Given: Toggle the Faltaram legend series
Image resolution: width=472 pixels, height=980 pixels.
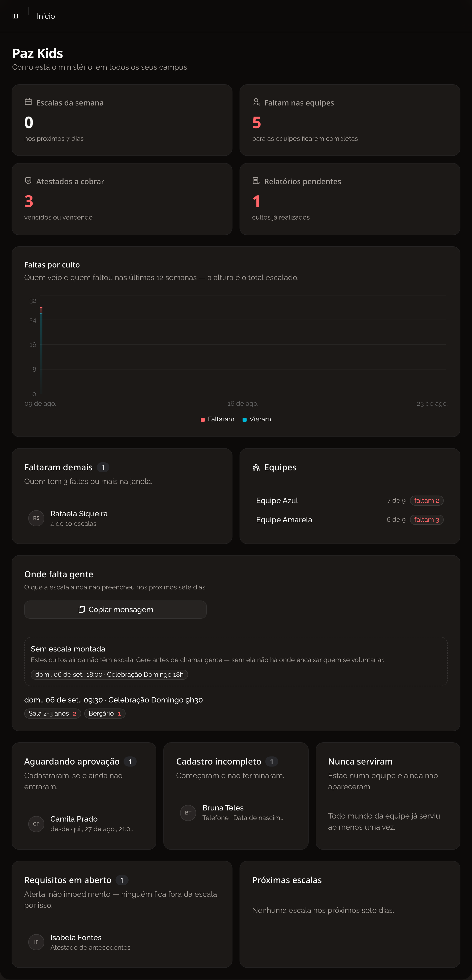Looking at the screenshot, I should click(x=217, y=419).
